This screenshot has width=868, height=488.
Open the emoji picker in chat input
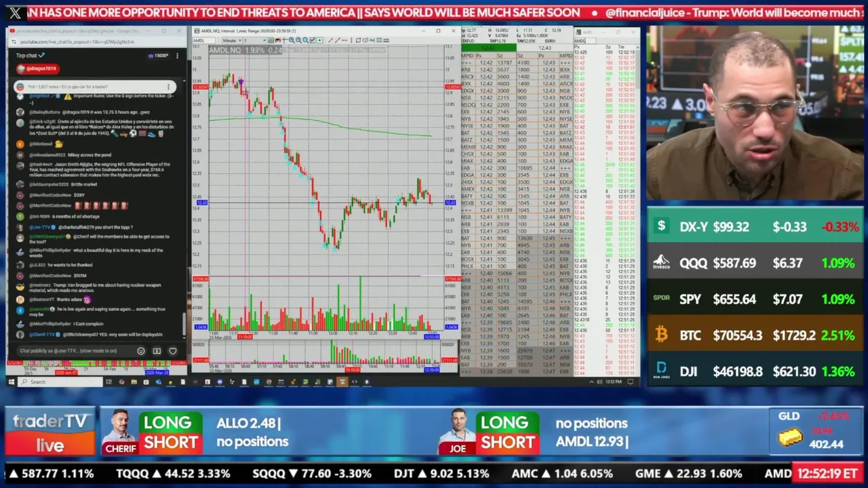pyautogui.click(x=141, y=350)
